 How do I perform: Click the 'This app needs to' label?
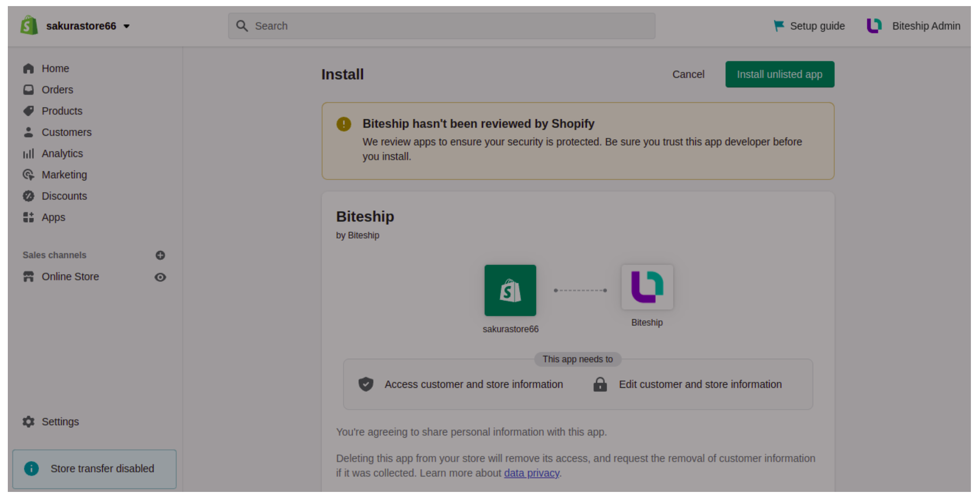578,359
